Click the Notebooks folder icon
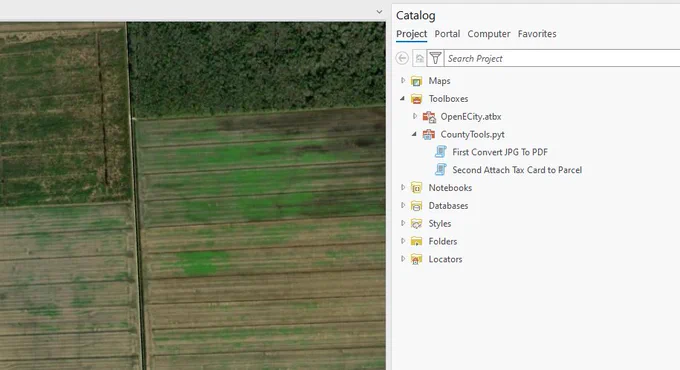The width and height of the screenshot is (680, 370). pyautogui.click(x=416, y=188)
